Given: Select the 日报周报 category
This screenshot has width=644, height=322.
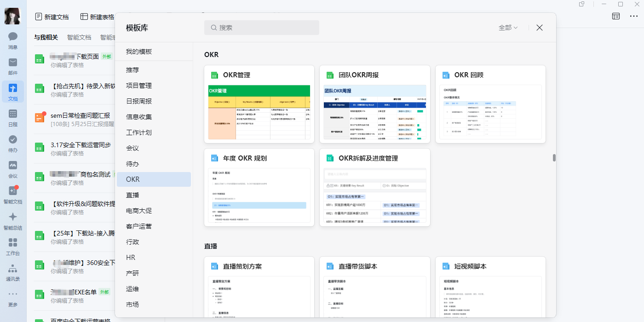Looking at the screenshot, I should 154,101.
